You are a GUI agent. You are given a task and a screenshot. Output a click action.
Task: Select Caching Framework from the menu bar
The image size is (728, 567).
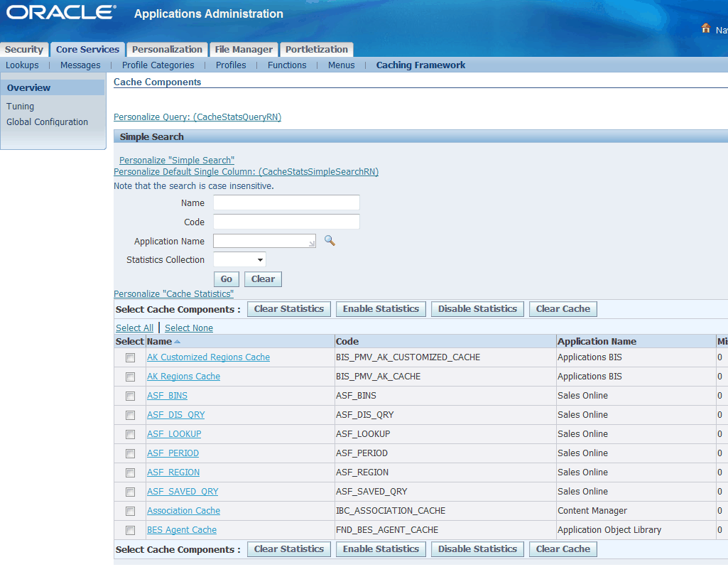pos(420,65)
